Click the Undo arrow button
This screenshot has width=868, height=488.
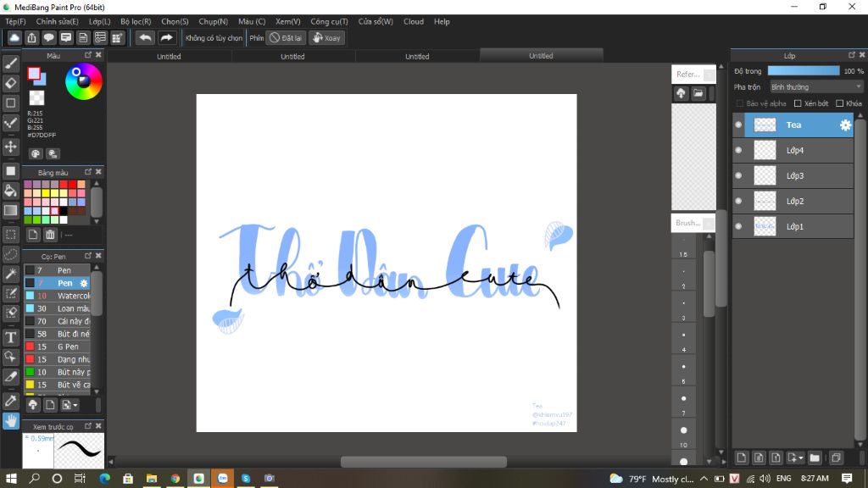(145, 37)
